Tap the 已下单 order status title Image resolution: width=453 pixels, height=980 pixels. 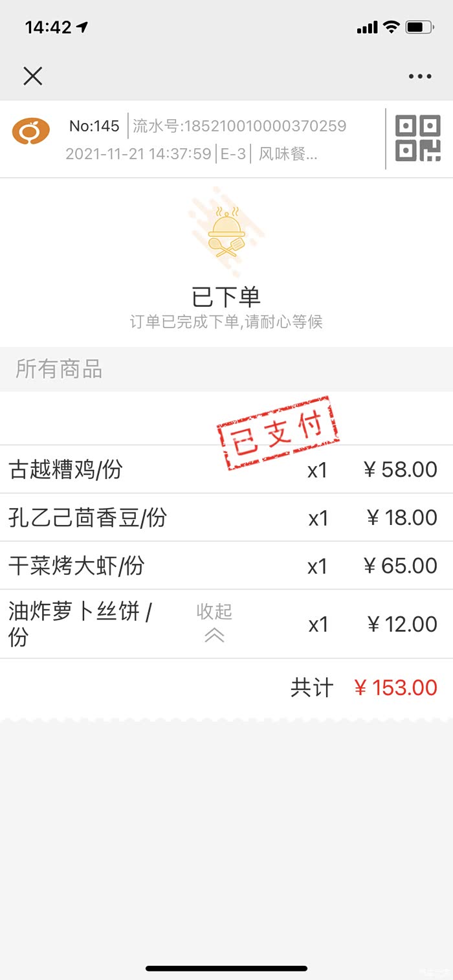(226, 297)
